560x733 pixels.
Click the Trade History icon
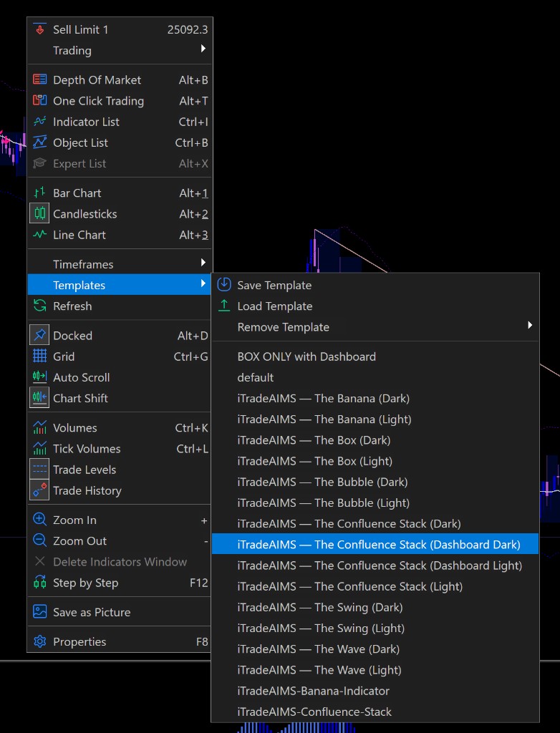pos(40,490)
